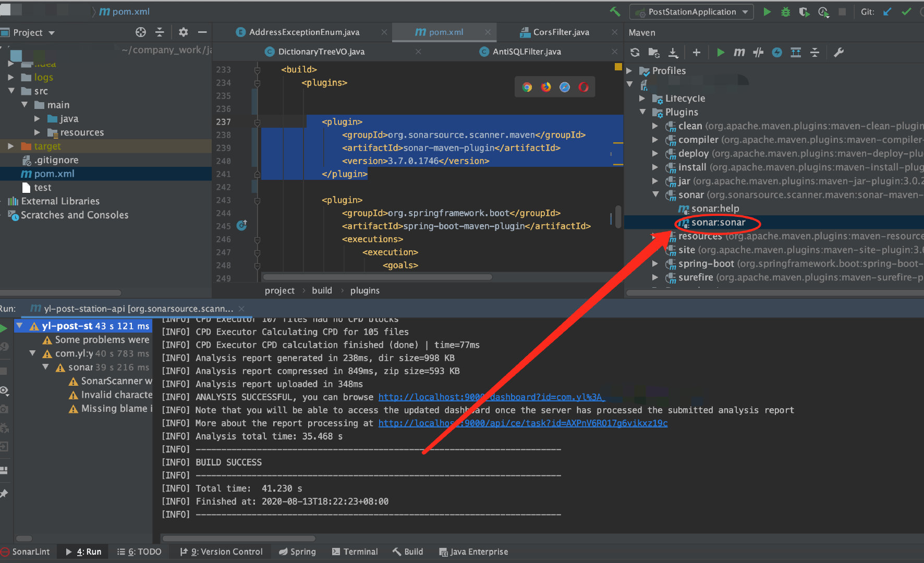The height and width of the screenshot is (563, 924).
Task: Open in Chrome browser icon in editor
Action: [527, 87]
